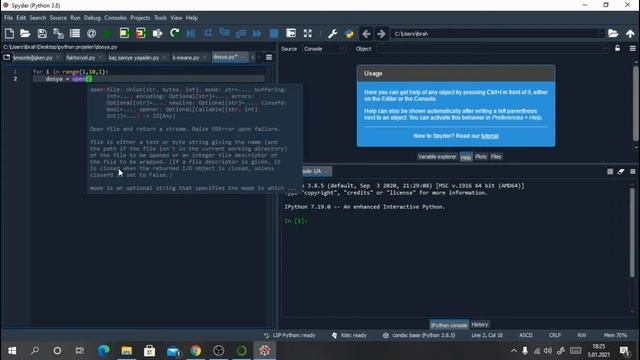Open the editor pane options hamburger menu
The width and height of the screenshot is (640, 360).
269,58
